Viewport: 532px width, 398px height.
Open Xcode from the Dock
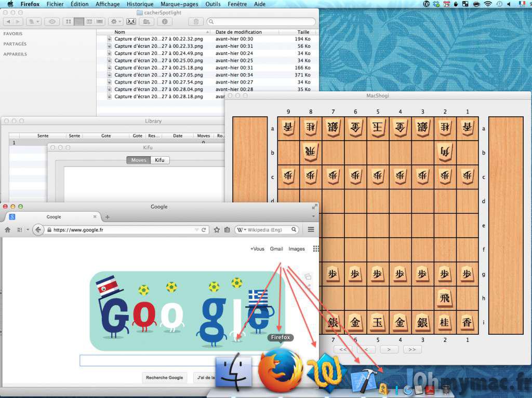[x=364, y=381]
